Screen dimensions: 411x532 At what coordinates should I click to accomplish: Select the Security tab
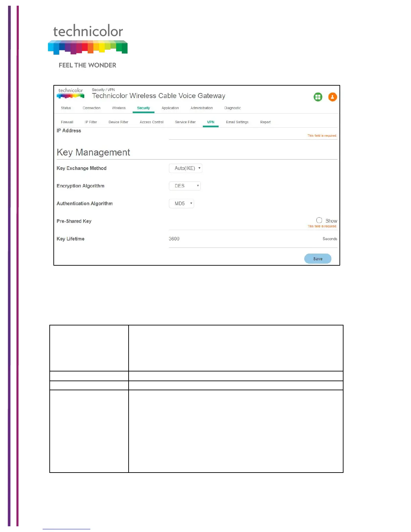tap(143, 108)
